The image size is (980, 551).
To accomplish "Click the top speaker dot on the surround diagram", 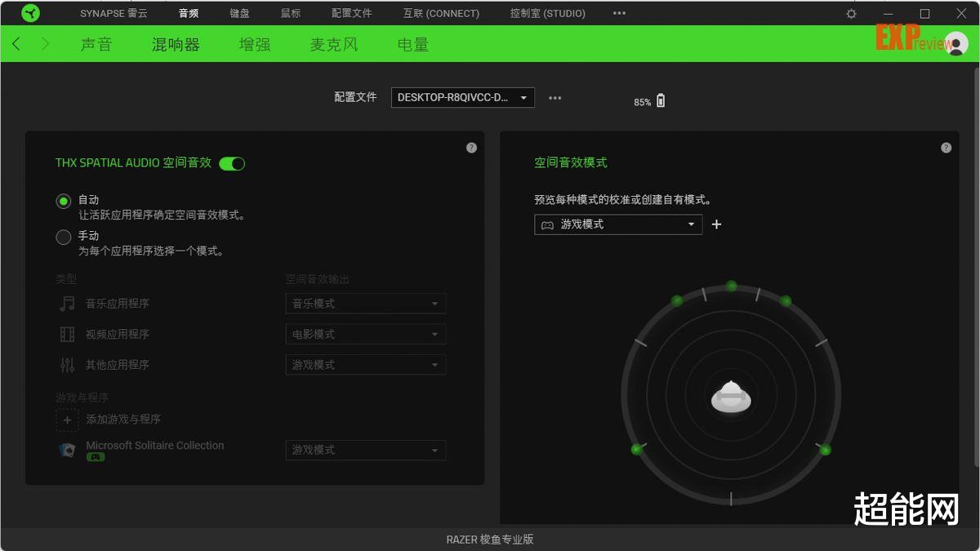I will click(x=730, y=287).
